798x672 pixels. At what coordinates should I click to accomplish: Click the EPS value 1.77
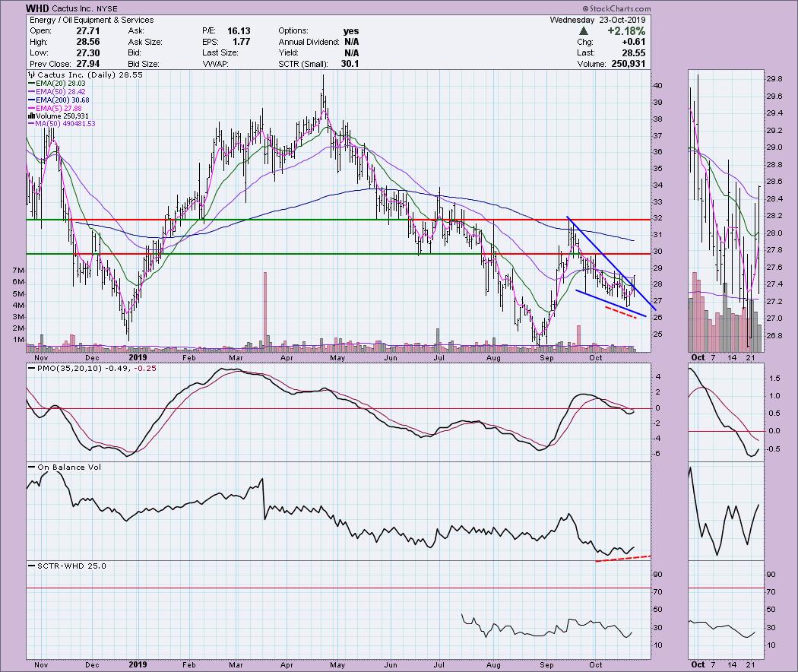(242, 43)
